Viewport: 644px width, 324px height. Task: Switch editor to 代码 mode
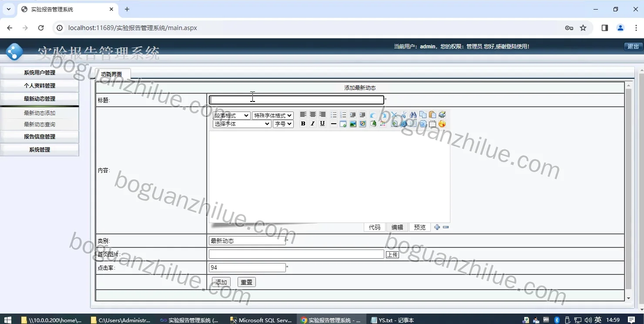click(x=375, y=227)
